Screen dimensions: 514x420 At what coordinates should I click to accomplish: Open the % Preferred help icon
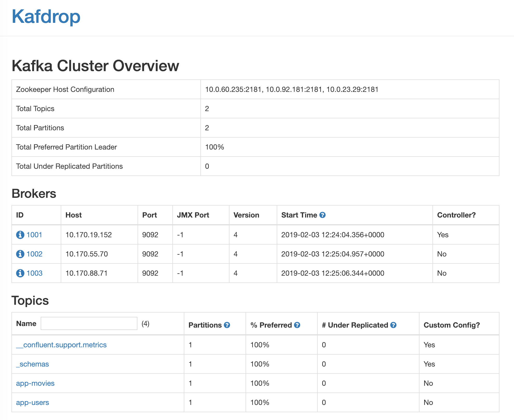pyautogui.click(x=297, y=325)
